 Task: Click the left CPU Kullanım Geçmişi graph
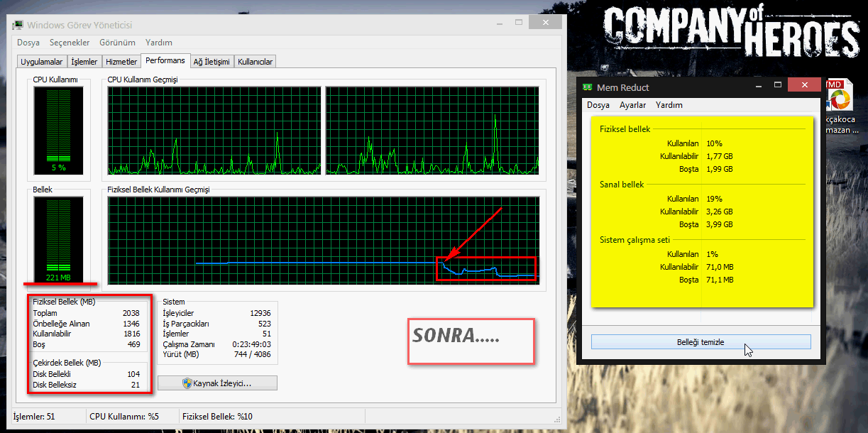point(214,131)
